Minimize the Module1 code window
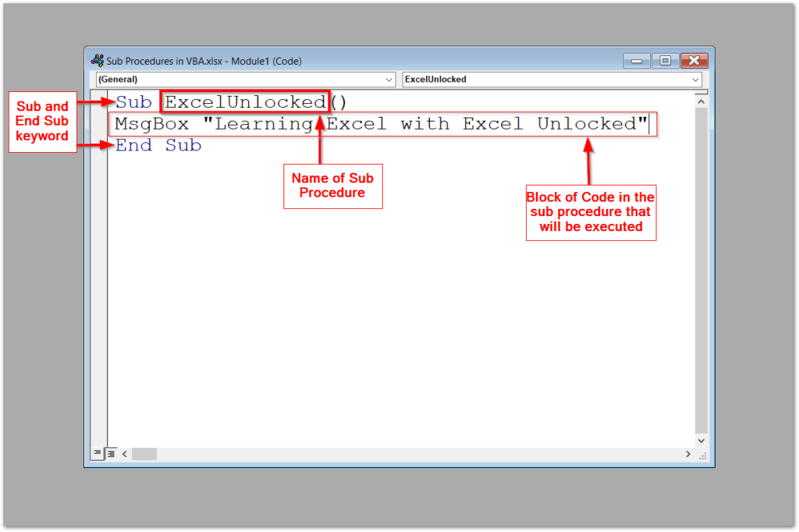This screenshot has width=799, height=532. point(636,60)
